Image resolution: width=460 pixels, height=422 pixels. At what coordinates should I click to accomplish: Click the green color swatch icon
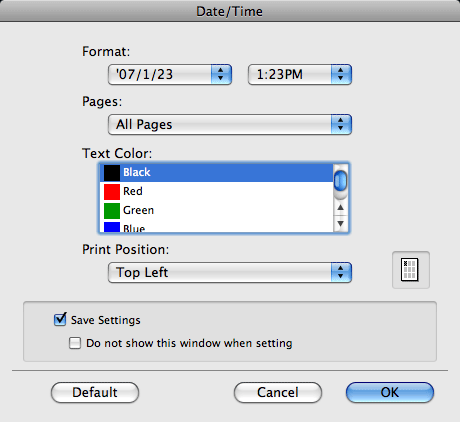(x=112, y=211)
